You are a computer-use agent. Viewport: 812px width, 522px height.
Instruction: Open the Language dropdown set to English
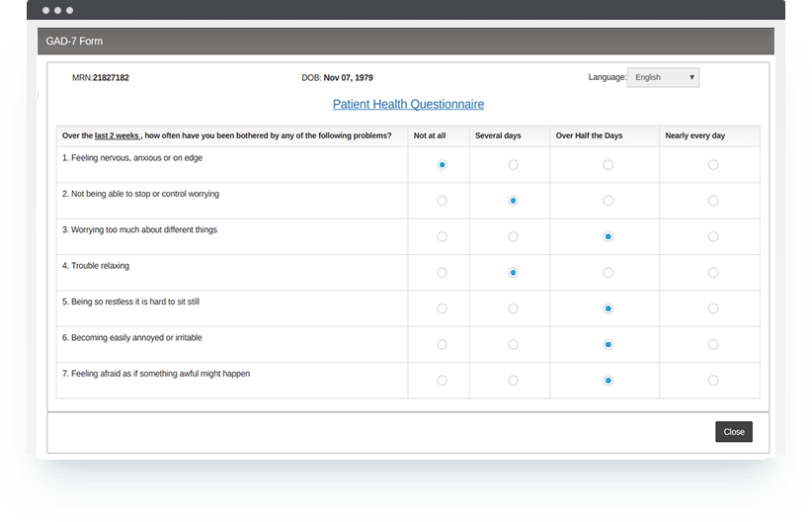[x=663, y=77]
